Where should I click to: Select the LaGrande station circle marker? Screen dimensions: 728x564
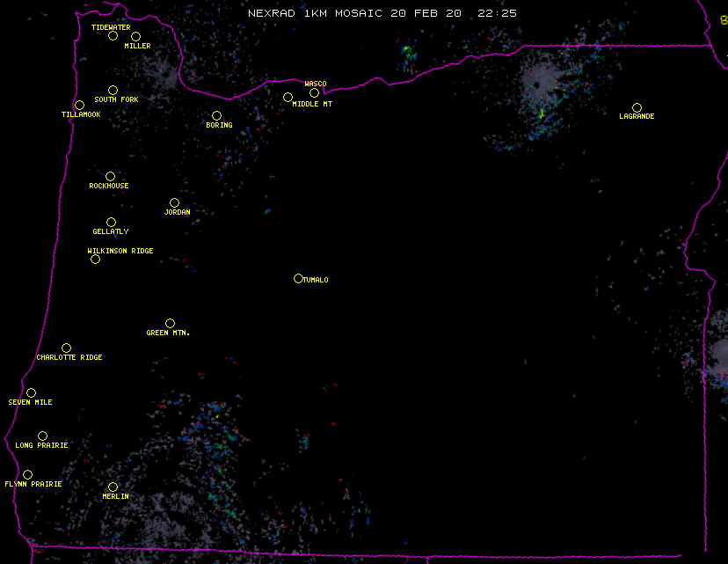click(x=637, y=108)
